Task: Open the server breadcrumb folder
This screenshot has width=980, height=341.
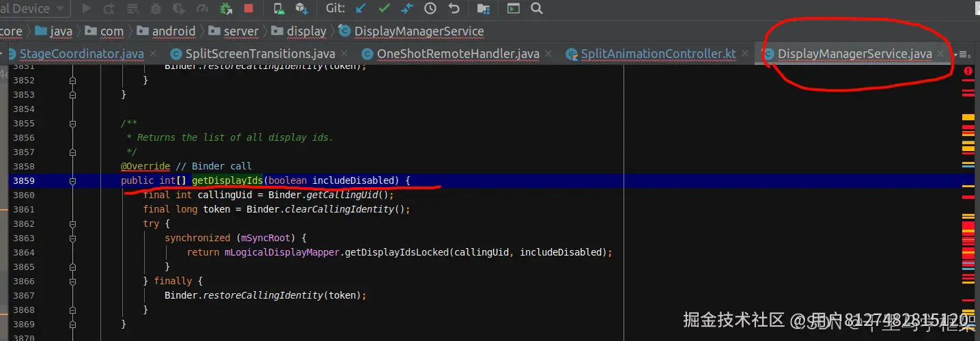Action: (x=233, y=31)
